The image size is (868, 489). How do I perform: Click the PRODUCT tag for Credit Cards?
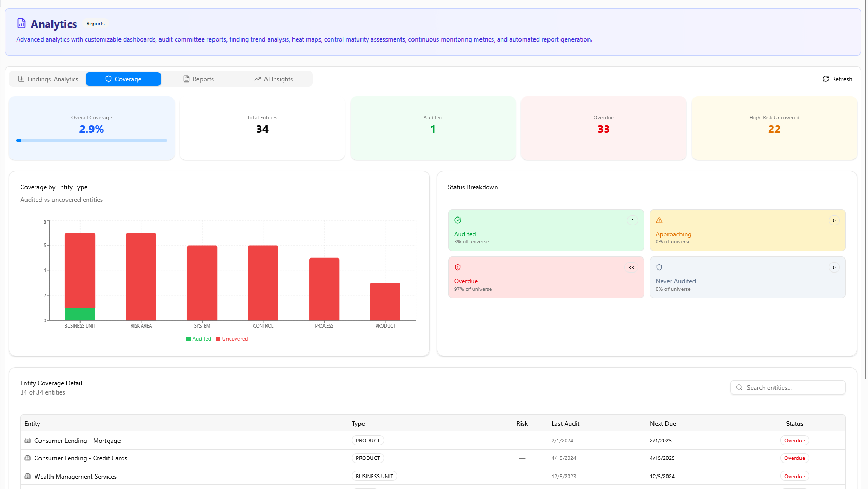368,458
